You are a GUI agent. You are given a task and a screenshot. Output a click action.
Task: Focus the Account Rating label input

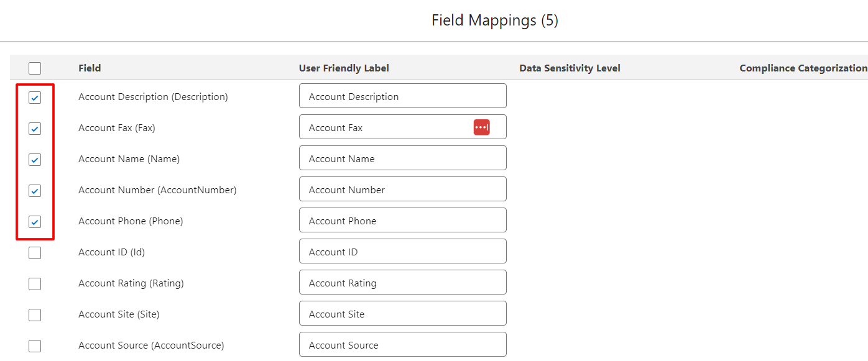point(402,283)
